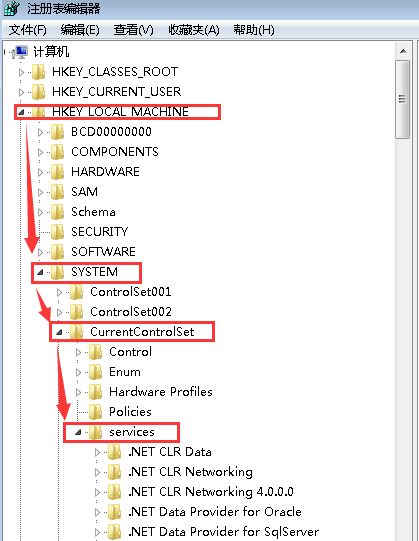Select the HARDWARE key label
The image size is (419, 541).
105,172
